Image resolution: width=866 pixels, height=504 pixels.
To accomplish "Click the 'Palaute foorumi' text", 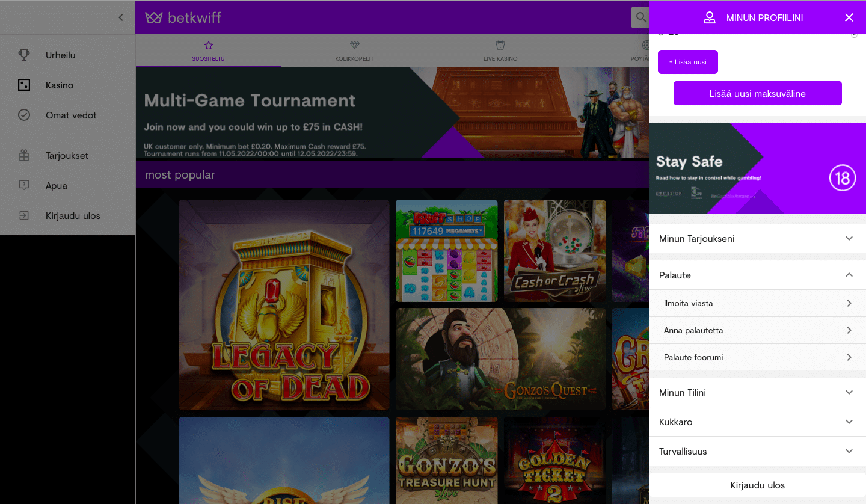I will [x=693, y=357].
